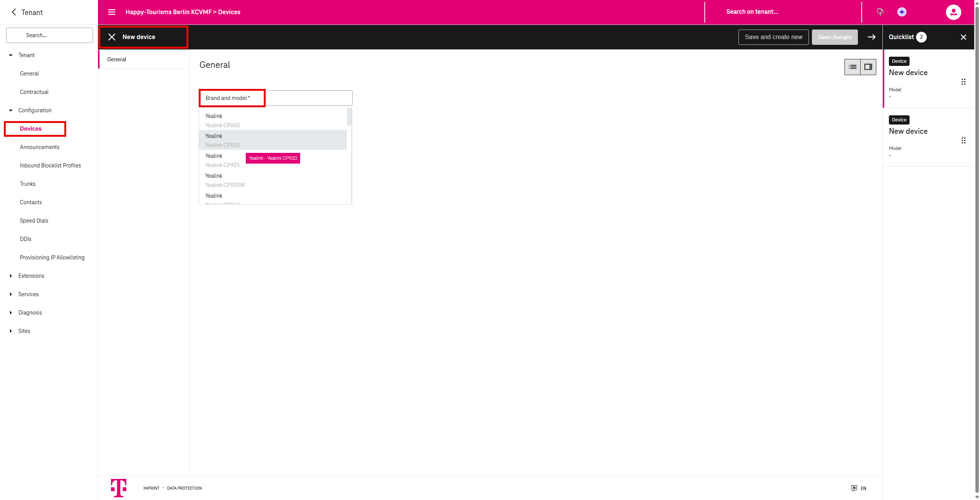Open the user profile avatar
This screenshot has height=500, width=980.
pos(953,12)
